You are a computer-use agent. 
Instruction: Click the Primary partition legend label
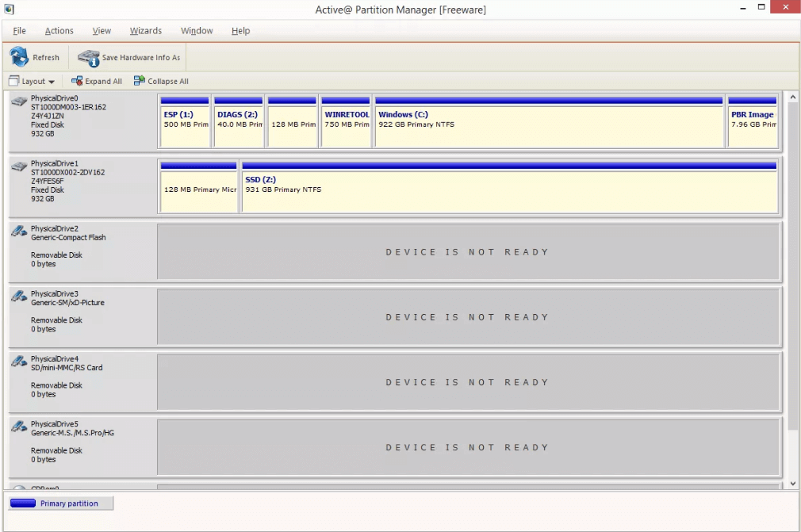pyautogui.click(x=69, y=503)
